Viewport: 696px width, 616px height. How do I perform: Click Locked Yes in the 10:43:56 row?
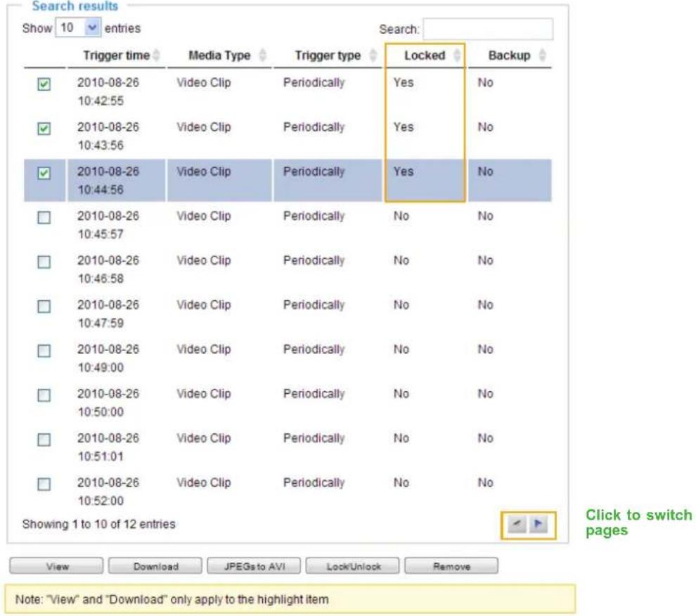click(404, 127)
